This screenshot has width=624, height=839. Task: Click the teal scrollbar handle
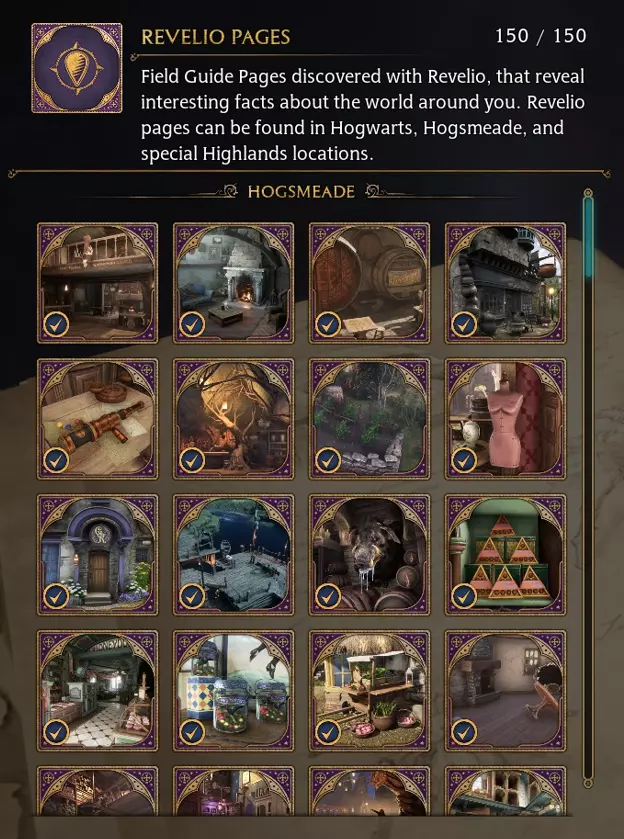(x=588, y=238)
